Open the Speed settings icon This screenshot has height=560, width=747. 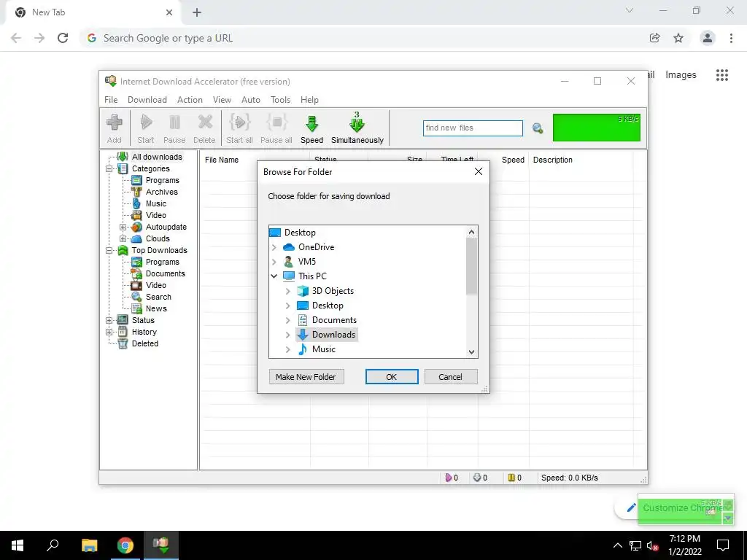pos(312,128)
